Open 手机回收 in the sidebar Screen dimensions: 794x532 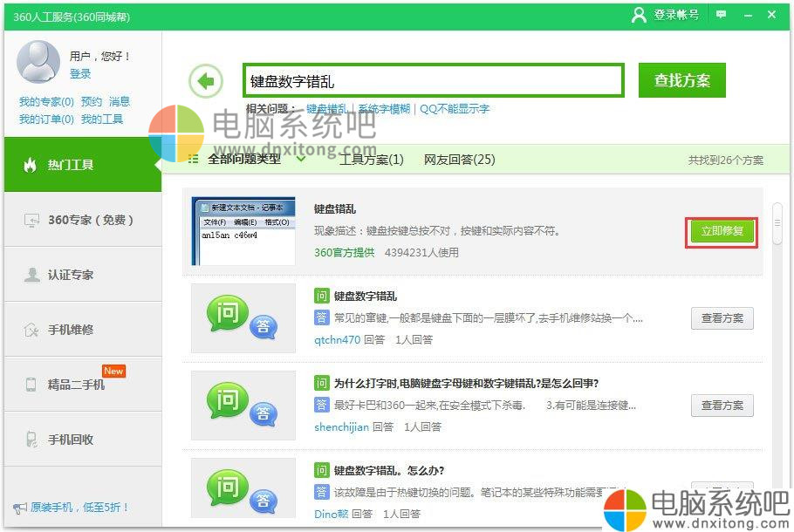click(x=83, y=440)
